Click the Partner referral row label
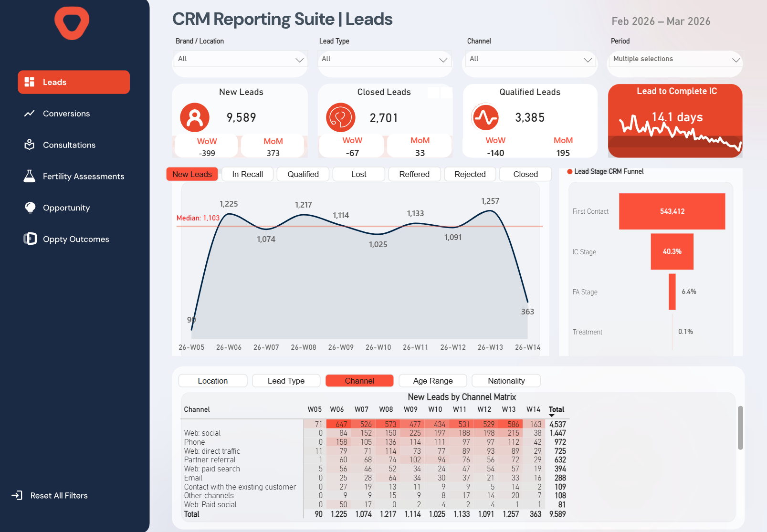The width and height of the screenshot is (767, 532). [210, 460]
